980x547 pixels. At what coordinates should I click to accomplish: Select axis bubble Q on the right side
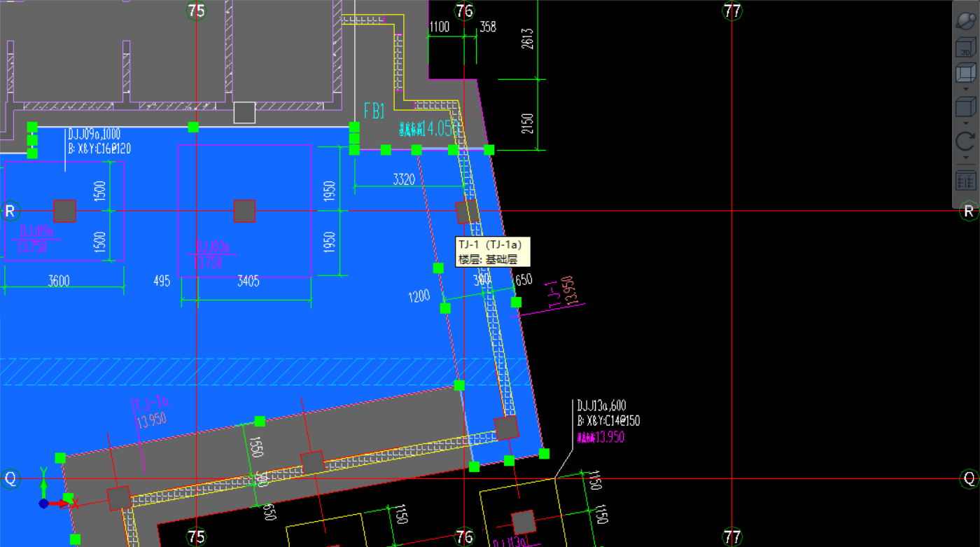click(969, 478)
